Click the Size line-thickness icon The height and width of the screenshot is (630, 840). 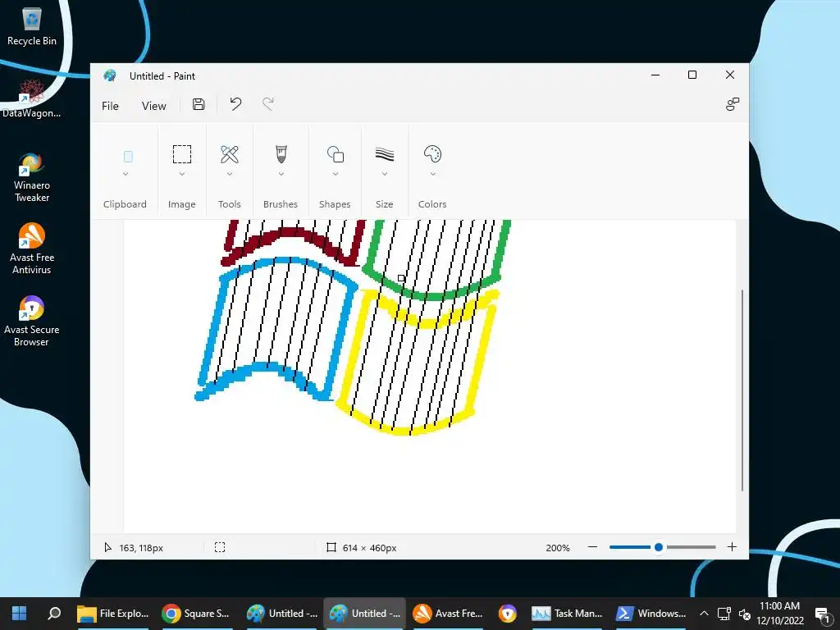385,155
